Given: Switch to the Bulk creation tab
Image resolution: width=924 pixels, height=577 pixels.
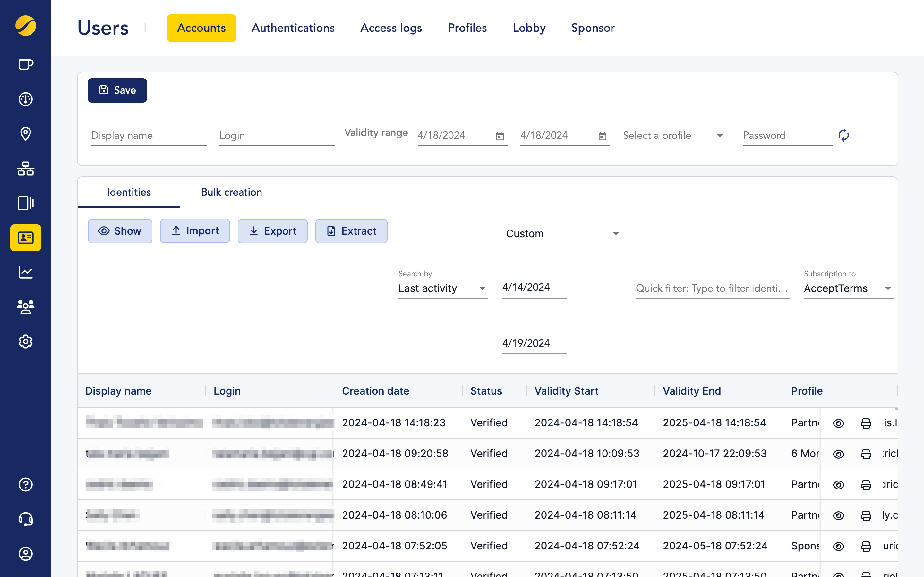Looking at the screenshot, I should click(231, 192).
